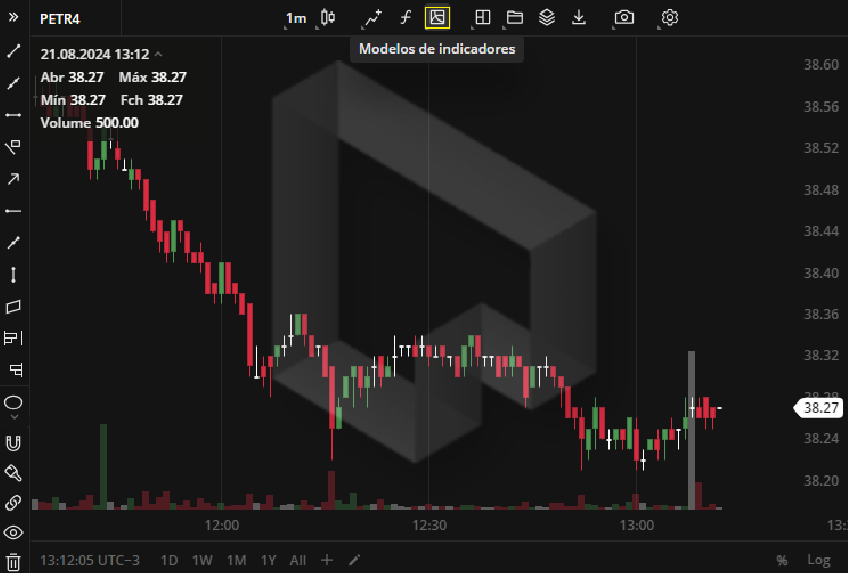Select the trend line drawing tool
The image size is (848, 573).
(x=14, y=51)
